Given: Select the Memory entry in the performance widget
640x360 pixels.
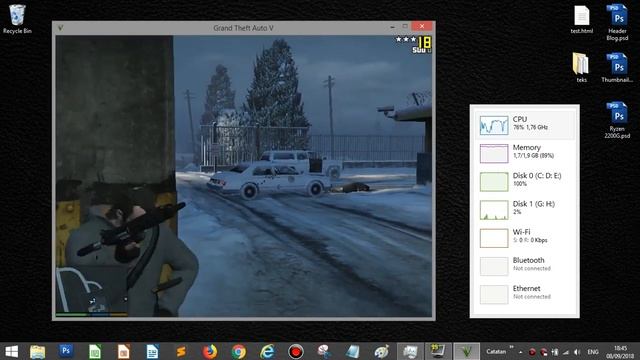Looking at the screenshot, I should pyautogui.click(x=524, y=153).
